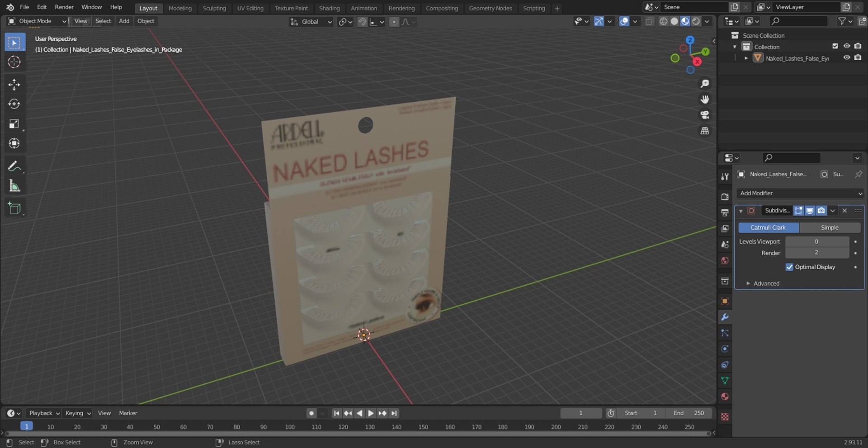868x448 pixels.
Task: Hide the Collection in viewport
Action: coord(846,46)
